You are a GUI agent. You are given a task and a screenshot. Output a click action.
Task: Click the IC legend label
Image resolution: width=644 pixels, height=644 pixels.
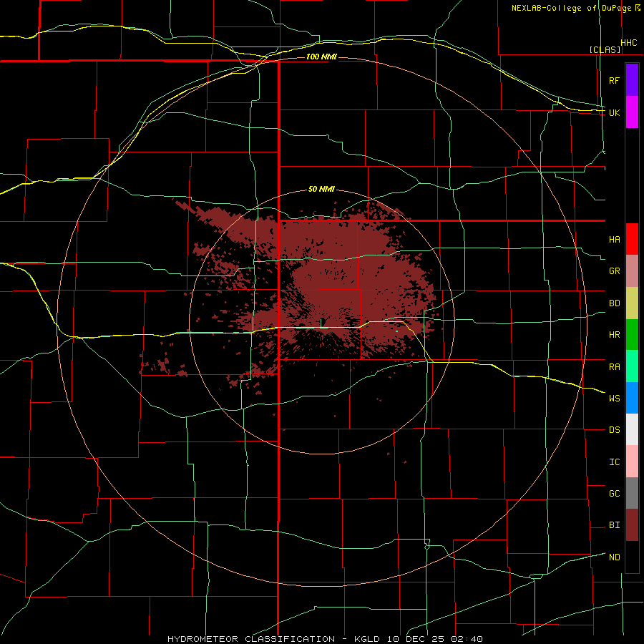(x=614, y=462)
